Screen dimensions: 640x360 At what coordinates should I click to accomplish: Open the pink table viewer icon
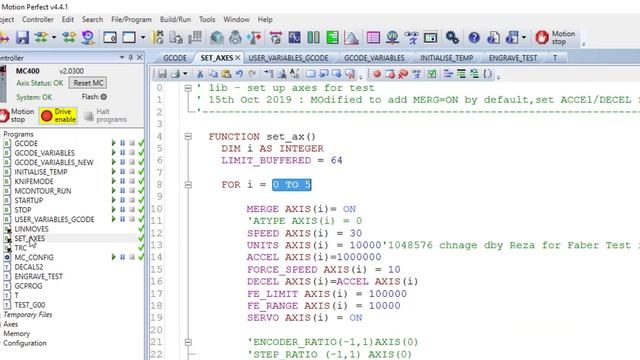[373, 38]
